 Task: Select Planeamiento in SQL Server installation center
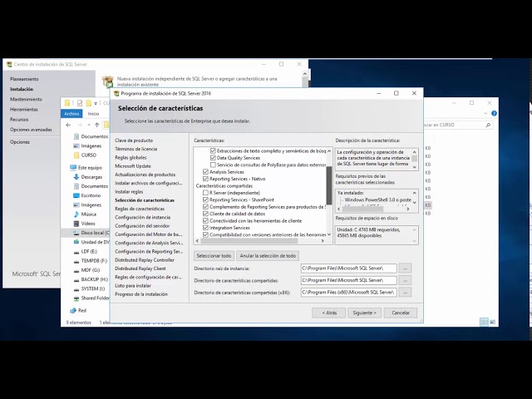[24, 79]
